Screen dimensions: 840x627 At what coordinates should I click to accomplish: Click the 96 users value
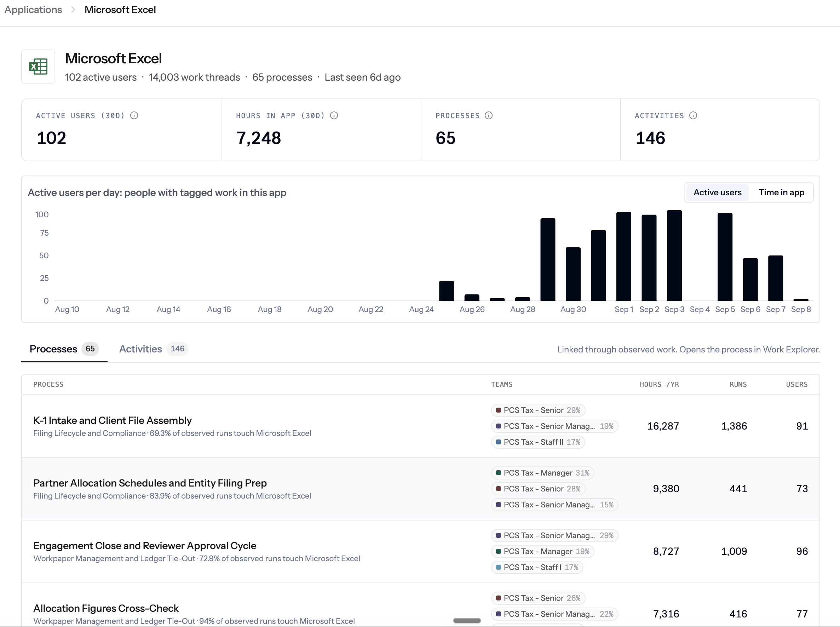(x=802, y=552)
